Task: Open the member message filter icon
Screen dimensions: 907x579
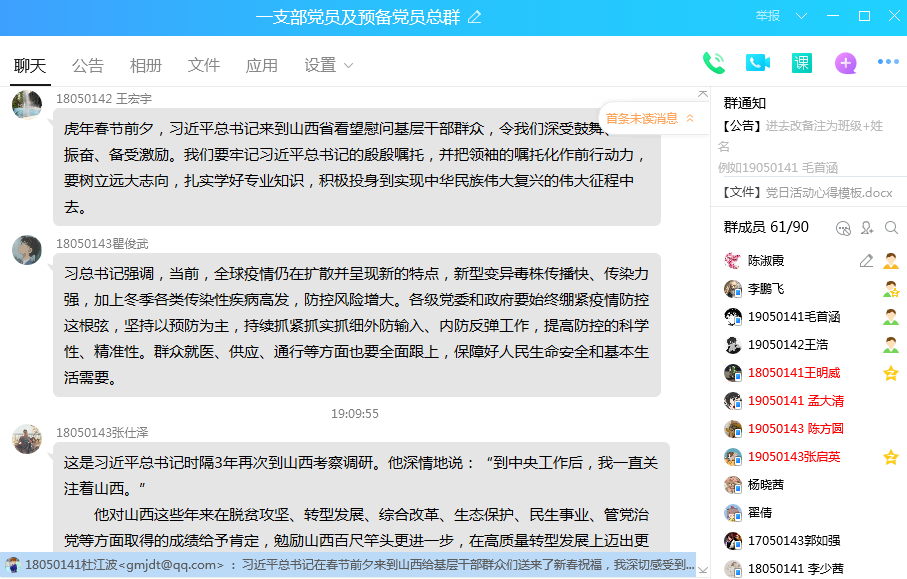Action: [843, 228]
